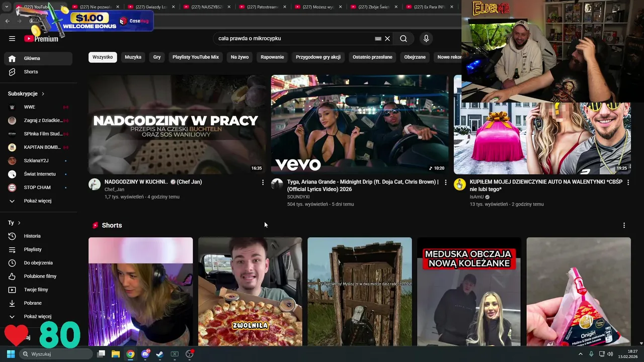The image size is (644, 362).
Task: Open Świat Internetu subscription
Action: 38,174
